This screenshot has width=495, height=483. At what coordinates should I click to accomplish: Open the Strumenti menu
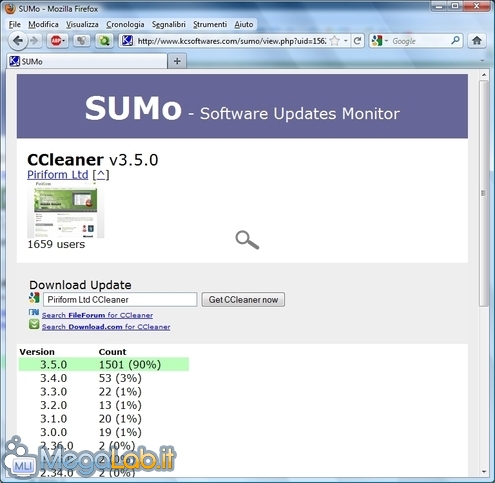point(210,24)
